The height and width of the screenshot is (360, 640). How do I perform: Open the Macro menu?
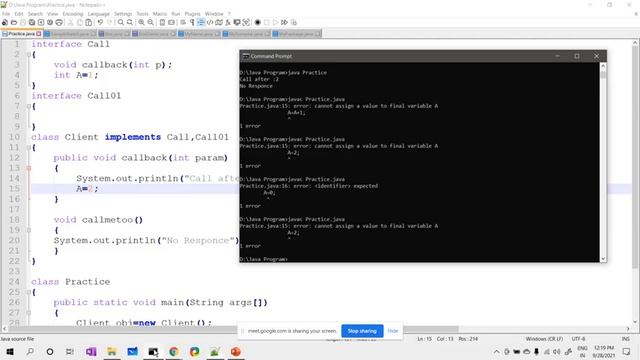point(160,14)
